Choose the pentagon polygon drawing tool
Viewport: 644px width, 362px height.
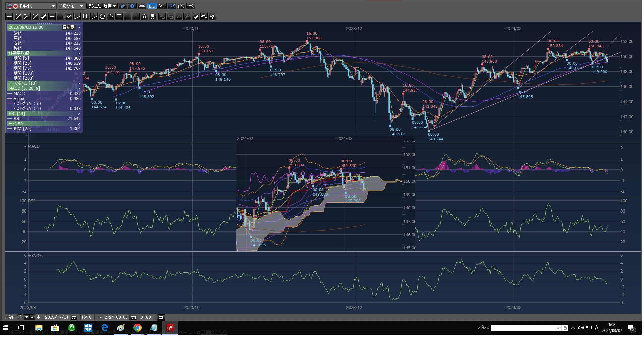[102, 16]
